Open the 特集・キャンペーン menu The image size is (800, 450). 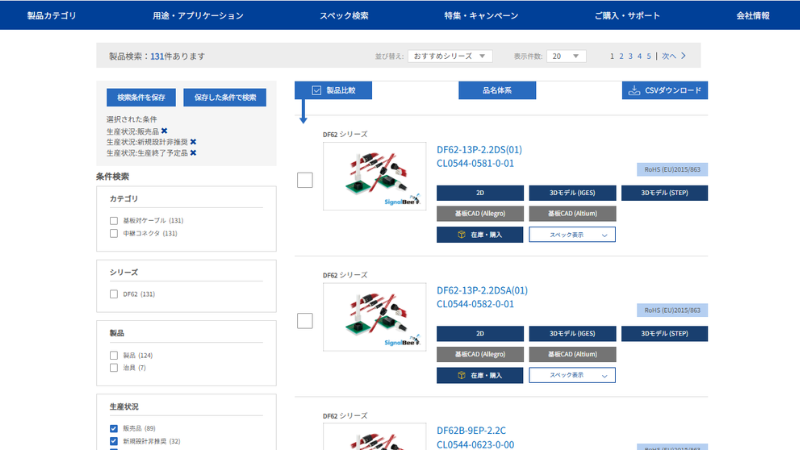click(x=481, y=15)
